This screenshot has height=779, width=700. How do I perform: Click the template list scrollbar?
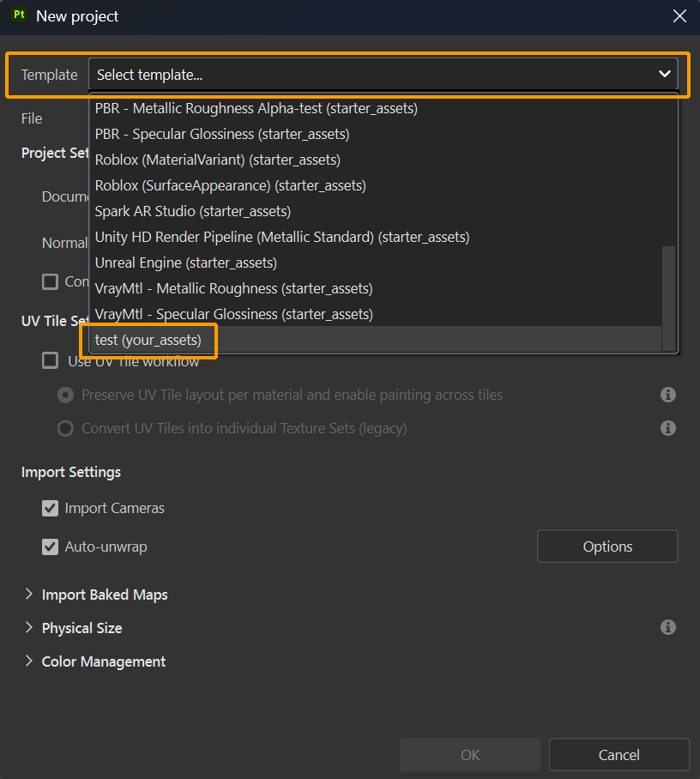point(669,298)
